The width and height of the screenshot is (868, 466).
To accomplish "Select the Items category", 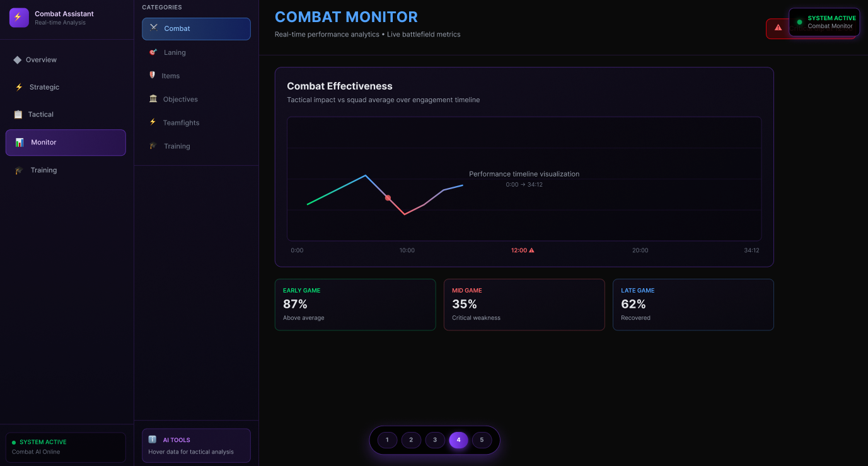I will [x=196, y=76].
